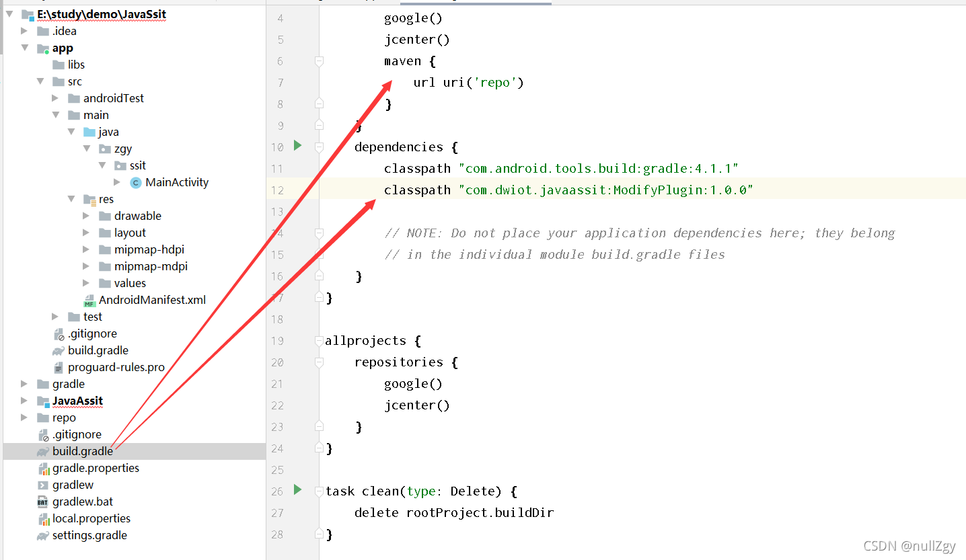Viewport: 966px width, 560px height.
Task: Click the gradlew script icon
Action: point(43,485)
